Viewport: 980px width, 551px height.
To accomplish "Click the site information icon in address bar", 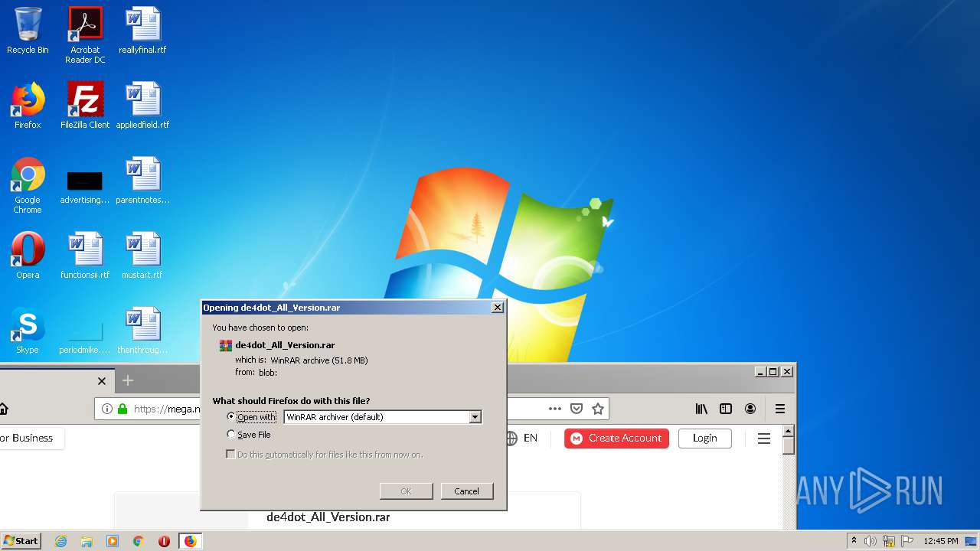I will point(107,409).
